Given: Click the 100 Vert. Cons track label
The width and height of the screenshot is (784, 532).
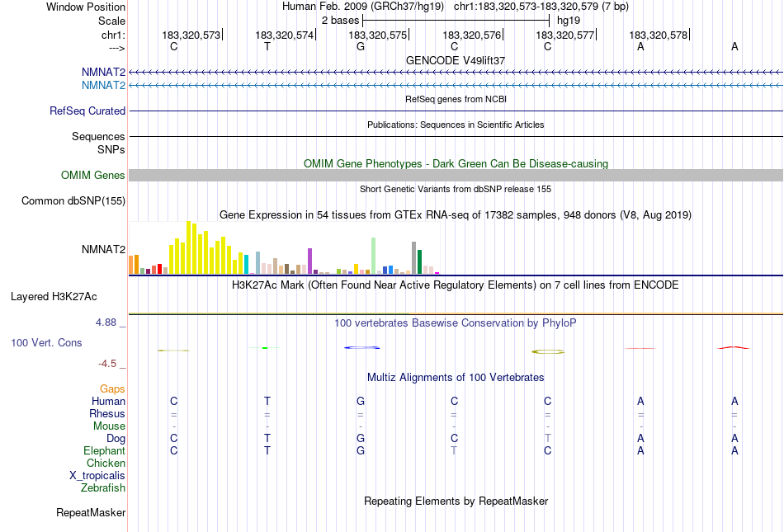Looking at the screenshot, I should pos(46,342).
